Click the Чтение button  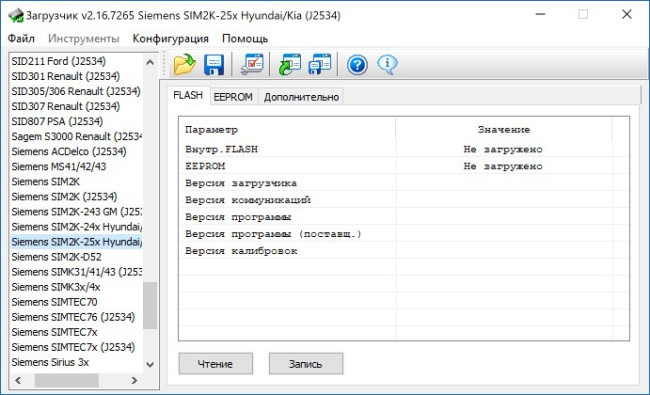(216, 364)
